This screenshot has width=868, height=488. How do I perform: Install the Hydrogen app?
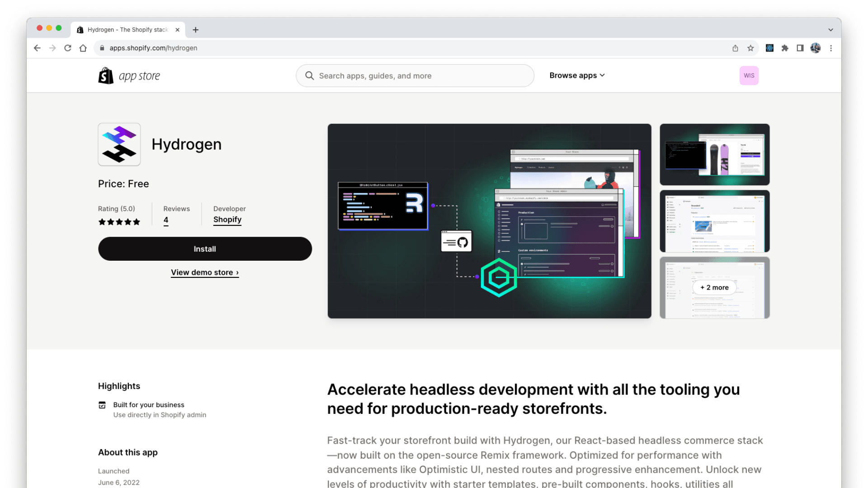pyautogui.click(x=205, y=249)
